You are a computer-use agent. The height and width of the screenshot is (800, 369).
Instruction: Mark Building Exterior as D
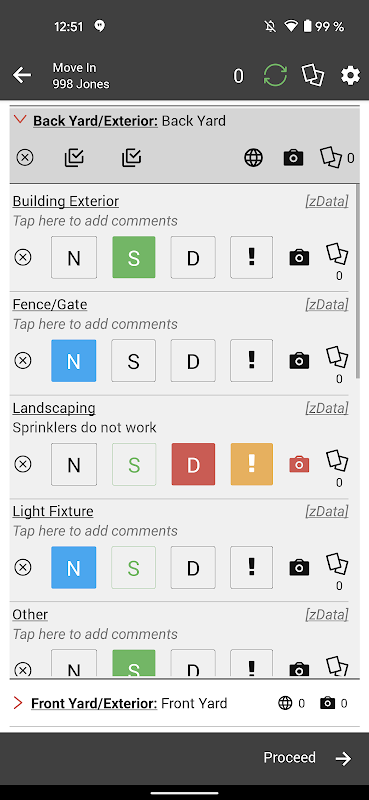click(x=193, y=258)
